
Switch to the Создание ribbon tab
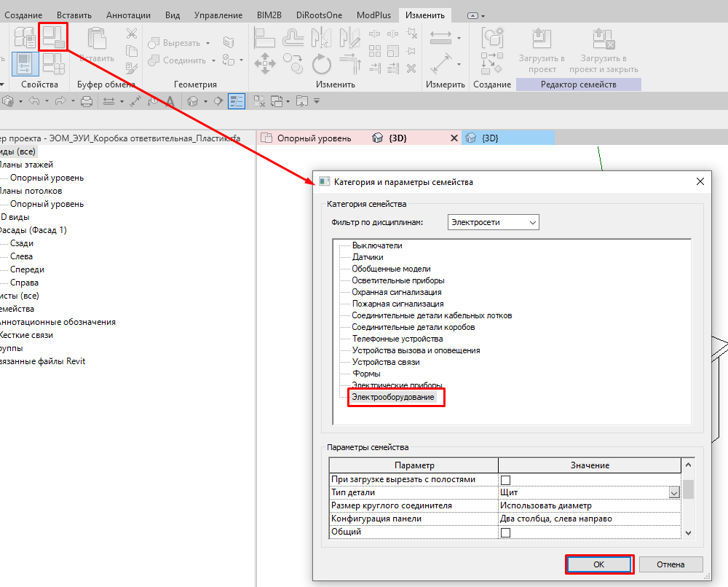coord(23,15)
